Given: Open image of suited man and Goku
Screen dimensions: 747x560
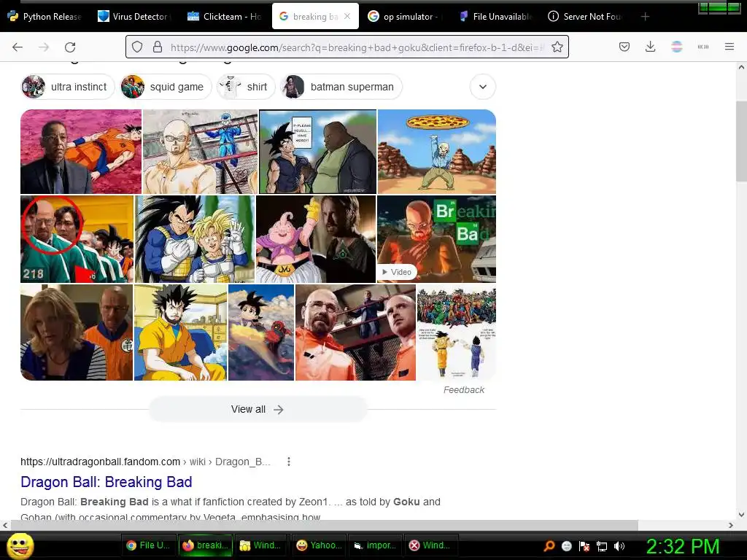Looking at the screenshot, I should [81, 152].
